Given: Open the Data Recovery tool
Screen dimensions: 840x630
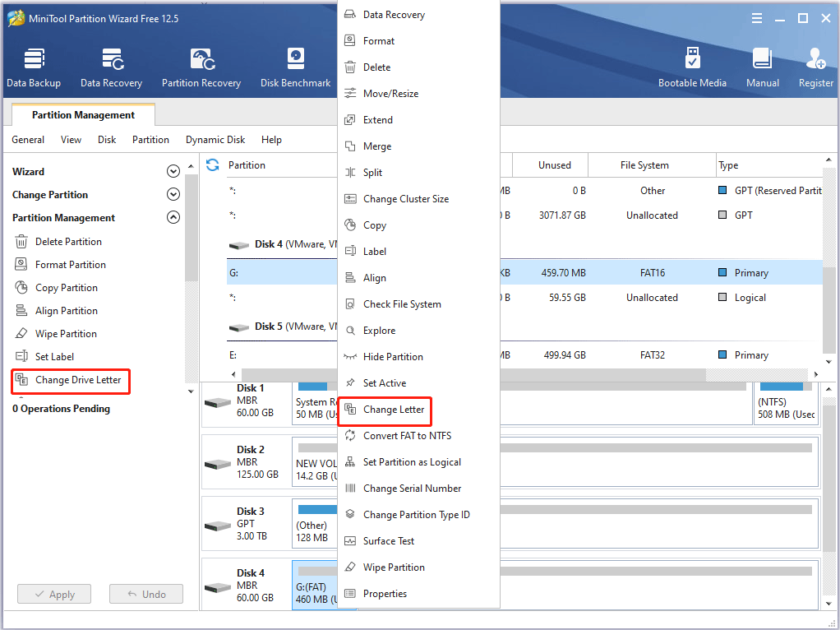Looking at the screenshot, I should 112,66.
